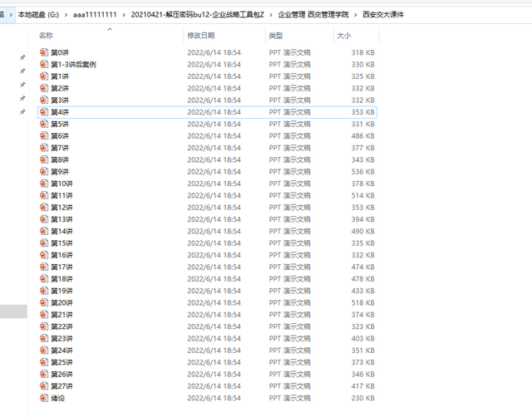
Task: Open the chevron after 企业战略工具包Z breadcrumb
Action: (x=271, y=15)
